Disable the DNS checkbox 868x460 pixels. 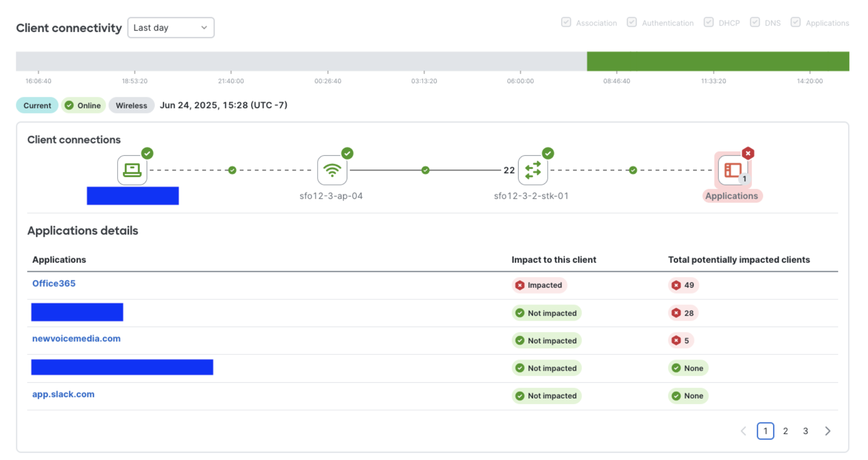(x=755, y=22)
